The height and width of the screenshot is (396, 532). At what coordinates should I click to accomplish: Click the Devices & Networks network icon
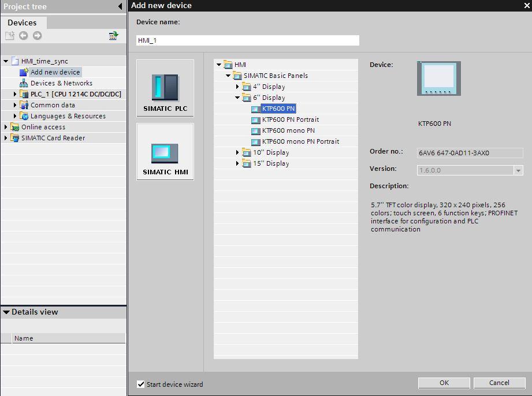[x=24, y=83]
